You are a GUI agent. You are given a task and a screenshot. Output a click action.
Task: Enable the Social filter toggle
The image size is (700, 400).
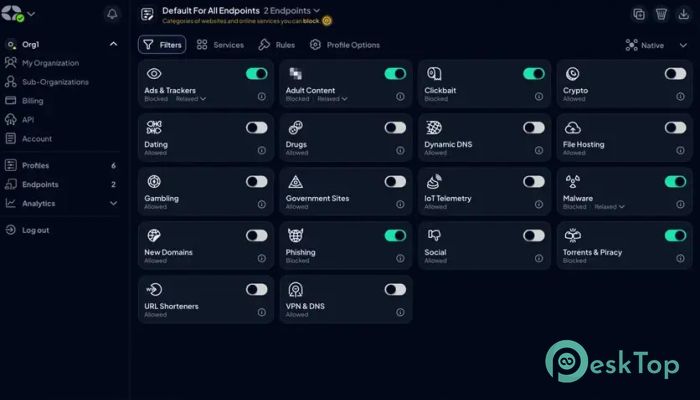coord(534,236)
